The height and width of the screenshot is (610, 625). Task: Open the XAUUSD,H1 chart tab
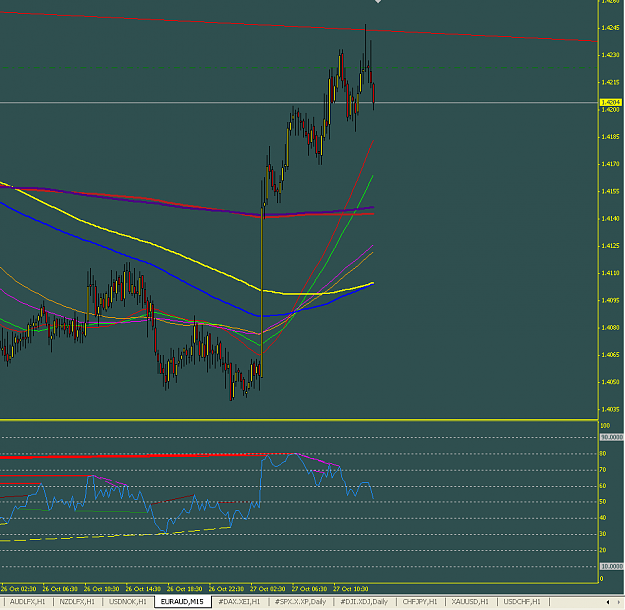tap(470, 602)
